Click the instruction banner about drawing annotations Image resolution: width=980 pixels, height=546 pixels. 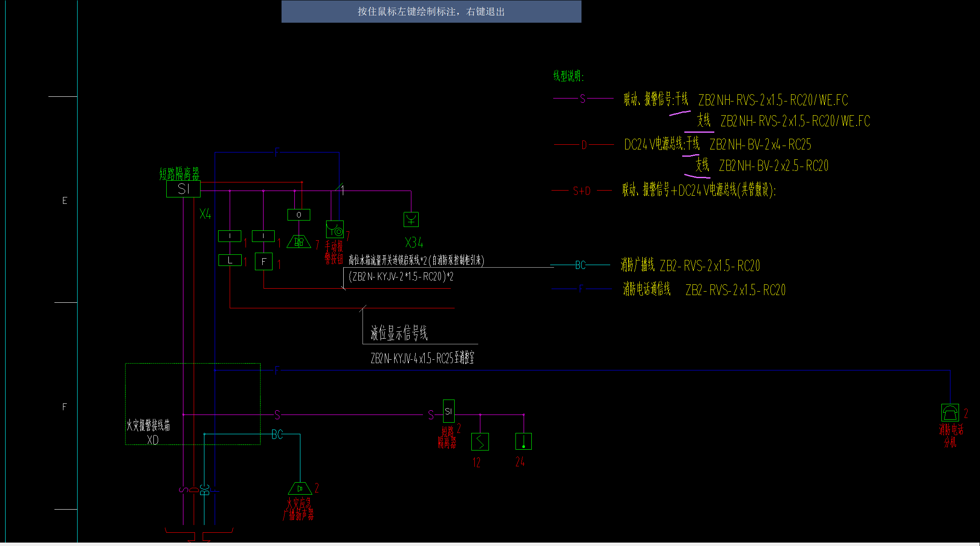pyautogui.click(x=432, y=12)
